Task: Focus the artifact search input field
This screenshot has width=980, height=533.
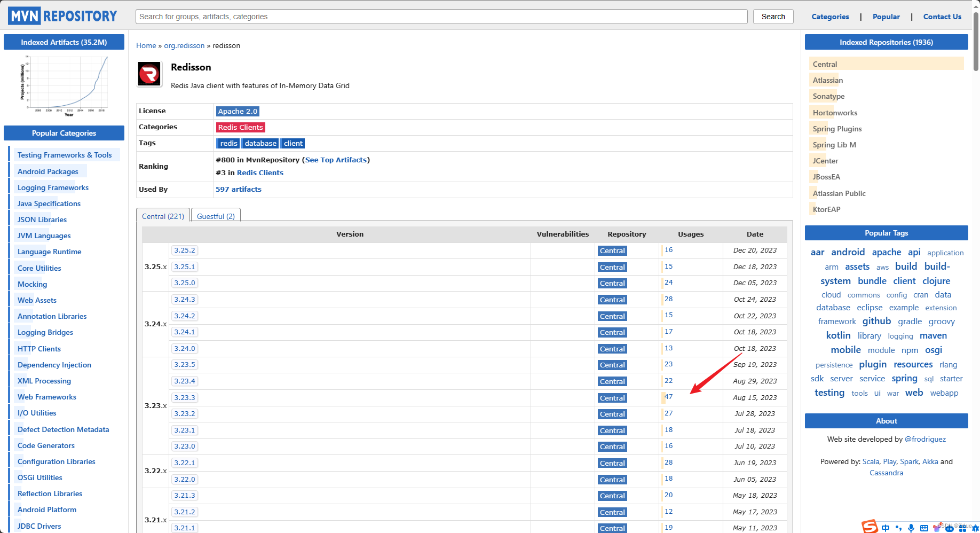Action: (441, 17)
